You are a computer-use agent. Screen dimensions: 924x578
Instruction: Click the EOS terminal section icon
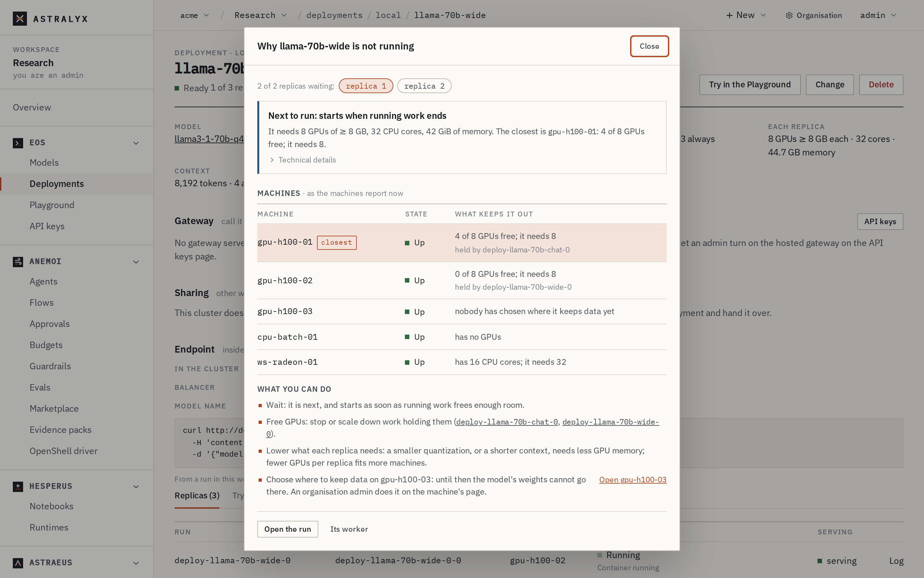coord(18,143)
